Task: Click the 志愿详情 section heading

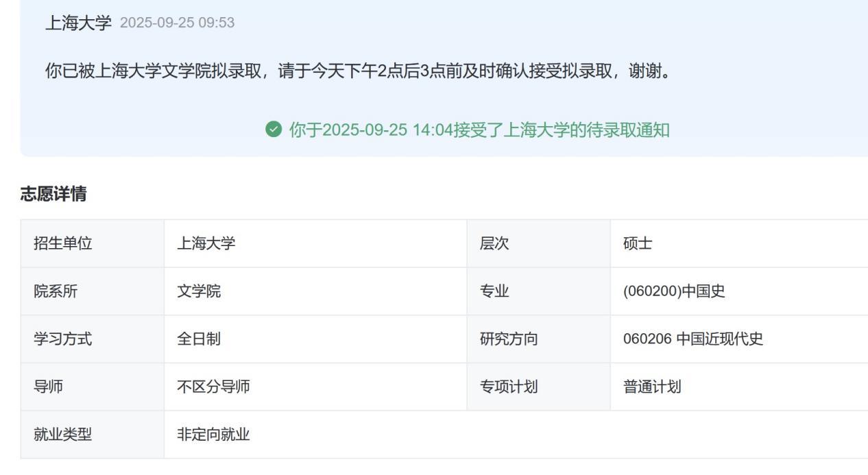Action: [x=53, y=195]
